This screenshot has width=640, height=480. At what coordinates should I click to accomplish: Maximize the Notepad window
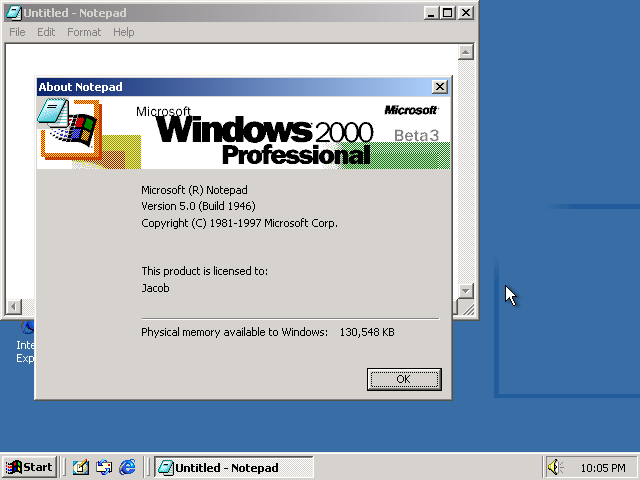(447, 13)
